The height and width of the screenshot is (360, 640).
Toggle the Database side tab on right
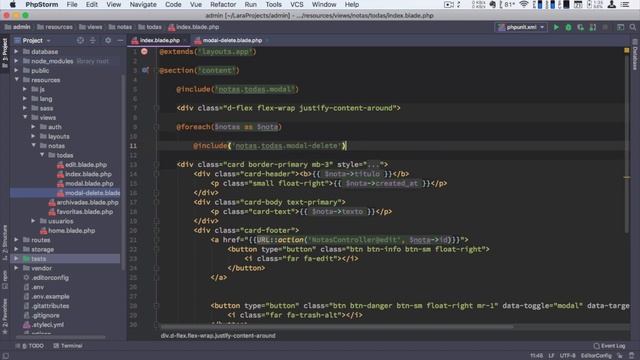pos(635,55)
